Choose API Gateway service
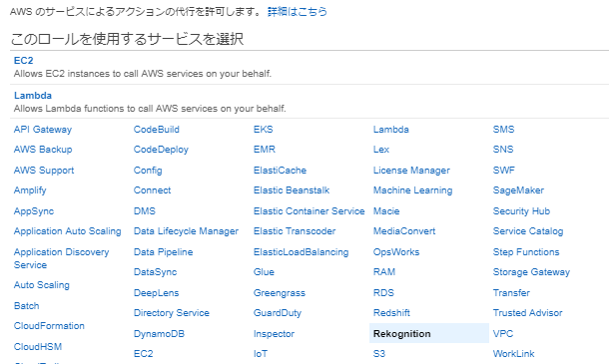 point(43,130)
